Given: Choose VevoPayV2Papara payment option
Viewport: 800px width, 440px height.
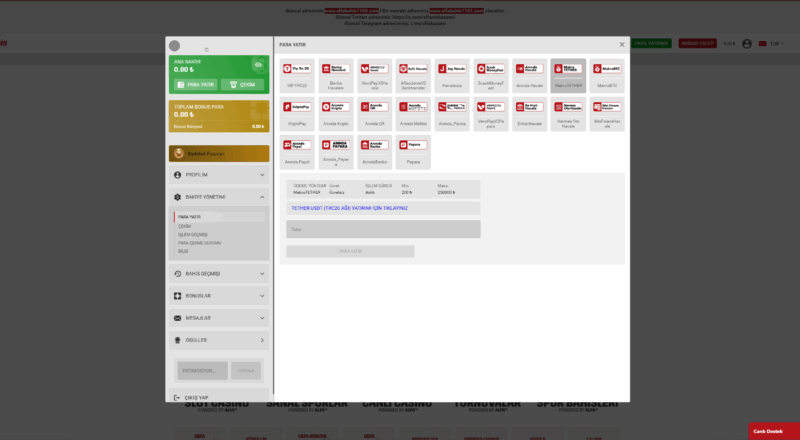Looking at the screenshot, I should tap(491, 114).
